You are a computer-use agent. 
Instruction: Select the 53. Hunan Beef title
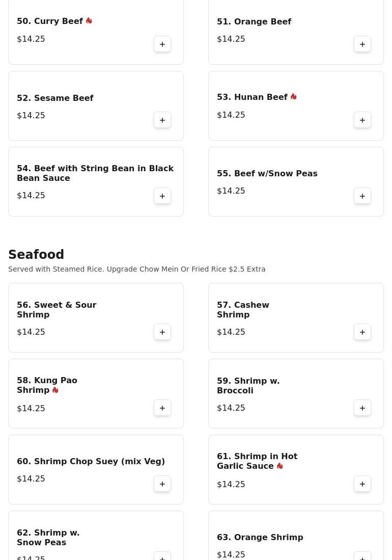click(252, 97)
